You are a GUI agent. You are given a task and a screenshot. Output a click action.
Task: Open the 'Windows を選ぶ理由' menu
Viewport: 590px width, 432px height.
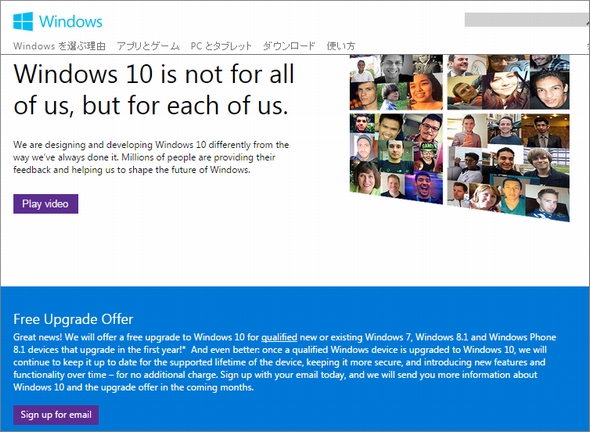59,46
